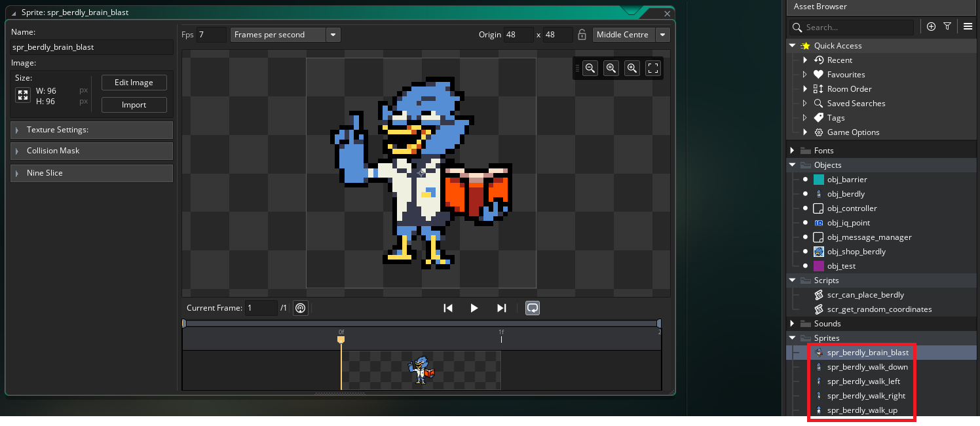
Task: Click the obj_shop_berdly icon
Action: click(x=818, y=252)
